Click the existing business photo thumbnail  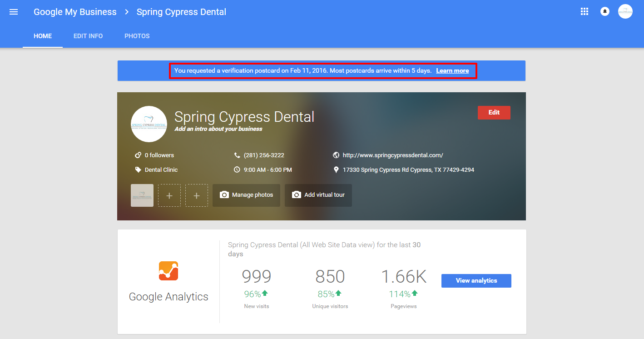142,195
